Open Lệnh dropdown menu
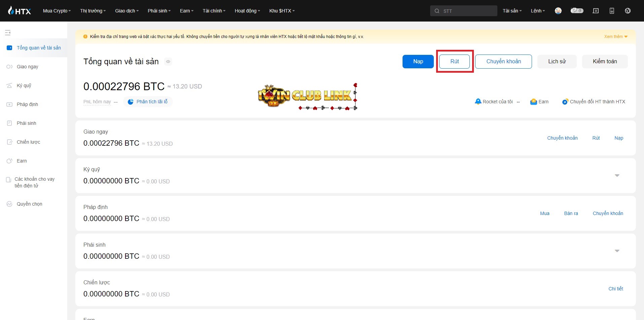The image size is (644, 320). click(538, 11)
